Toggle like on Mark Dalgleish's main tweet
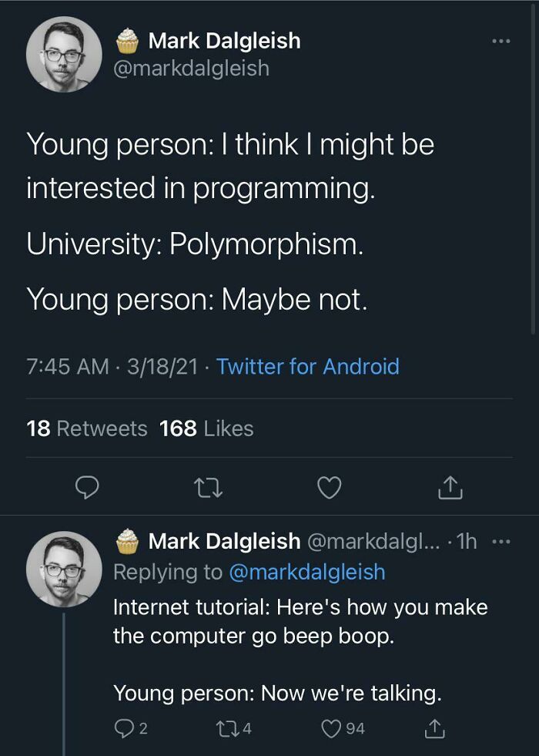 [330, 486]
